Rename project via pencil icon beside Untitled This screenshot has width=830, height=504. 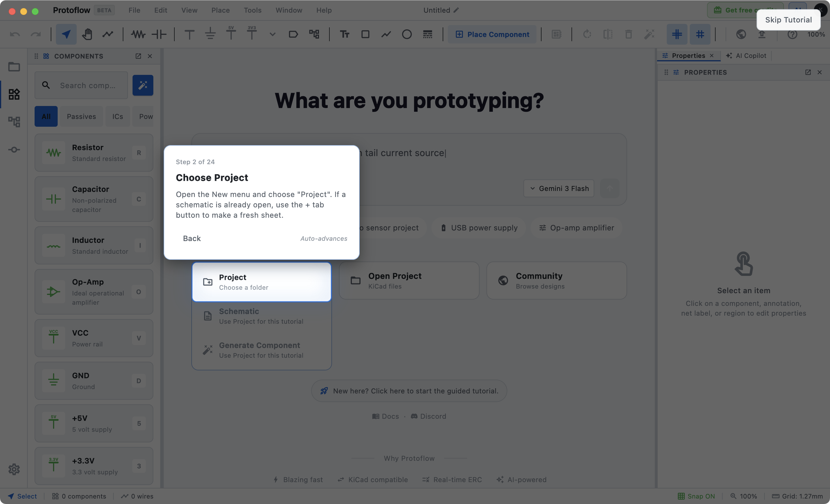tap(456, 10)
